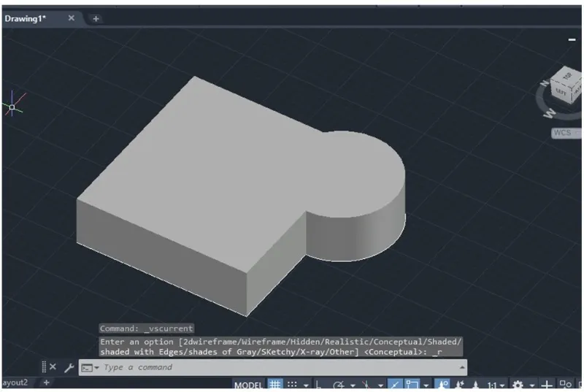Toggle the drawing grid display
The image size is (584, 392).
point(275,385)
